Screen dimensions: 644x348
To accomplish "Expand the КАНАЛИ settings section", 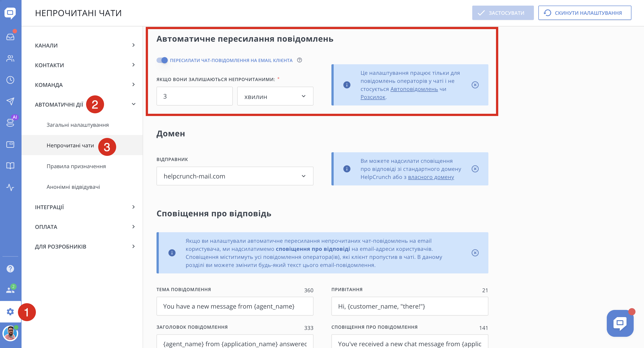I will coord(85,45).
